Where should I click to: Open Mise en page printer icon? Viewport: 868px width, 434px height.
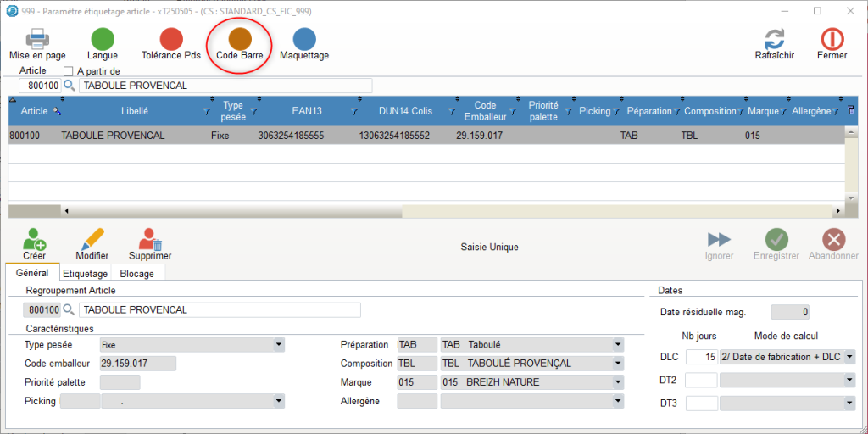click(37, 39)
